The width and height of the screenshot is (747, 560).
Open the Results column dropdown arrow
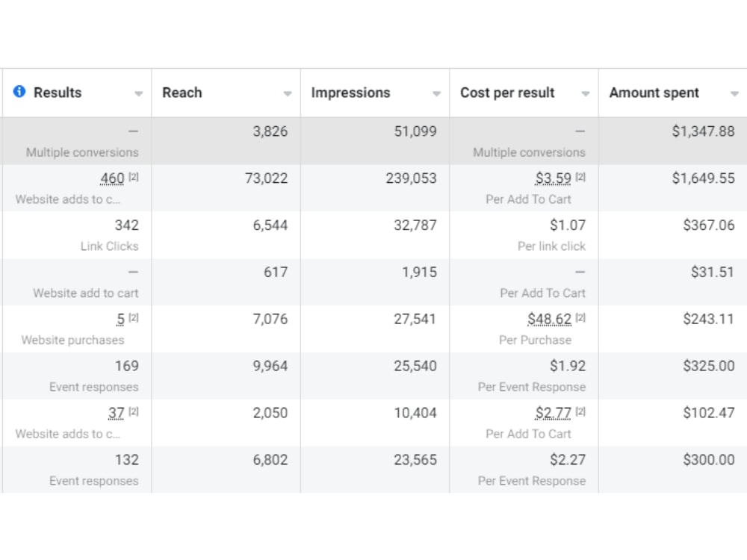tap(139, 93)
